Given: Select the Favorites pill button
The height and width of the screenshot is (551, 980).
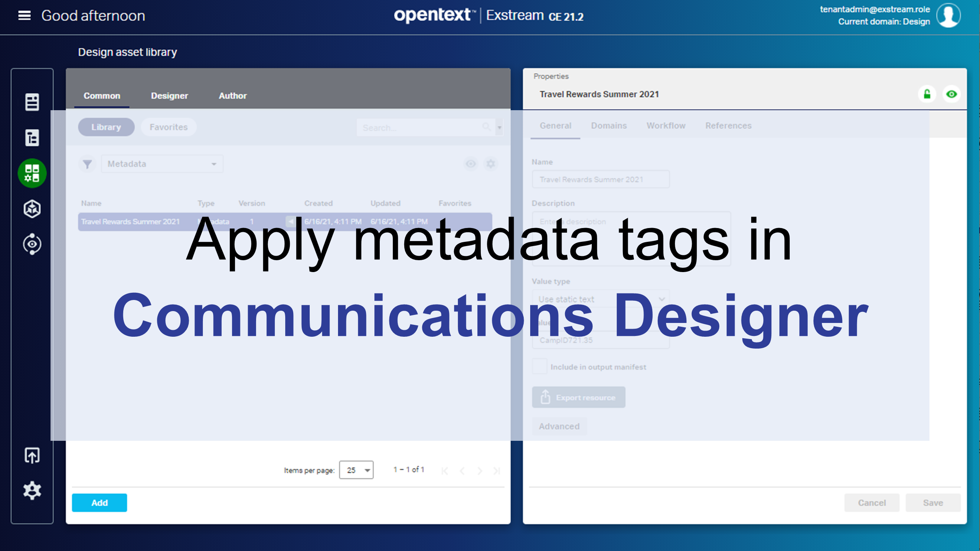Looking at the screenshot, I should click(x=168, y=127).
